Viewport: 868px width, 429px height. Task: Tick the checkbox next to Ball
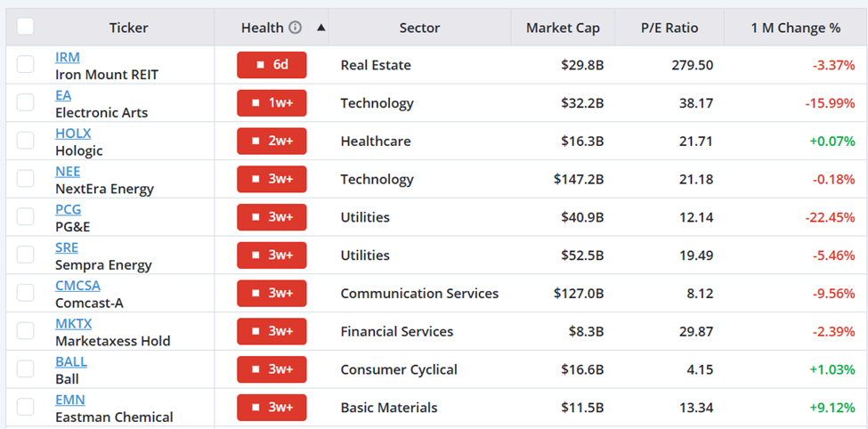(26, 368)
